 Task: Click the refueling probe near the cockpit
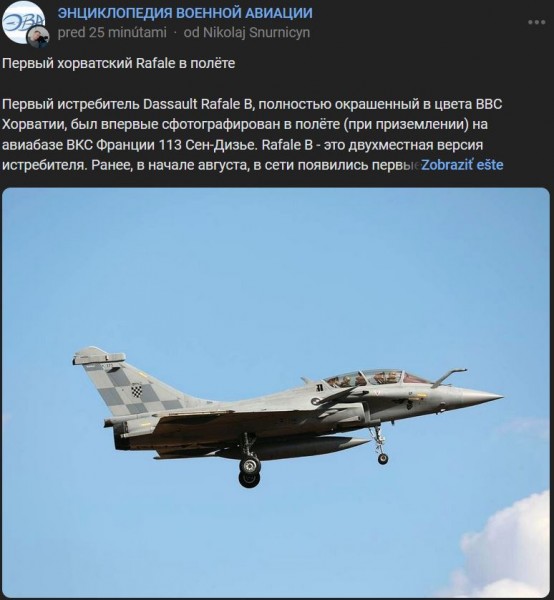[448, 376]
